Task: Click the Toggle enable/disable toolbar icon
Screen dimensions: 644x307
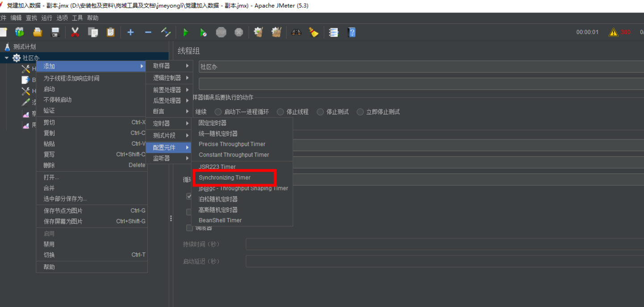Action: pos(166,32)
